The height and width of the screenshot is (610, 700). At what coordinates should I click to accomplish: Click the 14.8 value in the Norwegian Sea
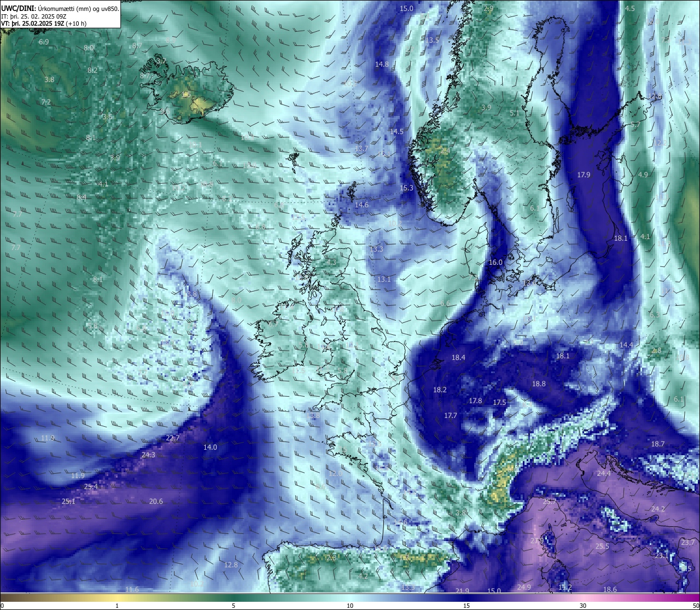pyautogui.click(x=382, y=65)
